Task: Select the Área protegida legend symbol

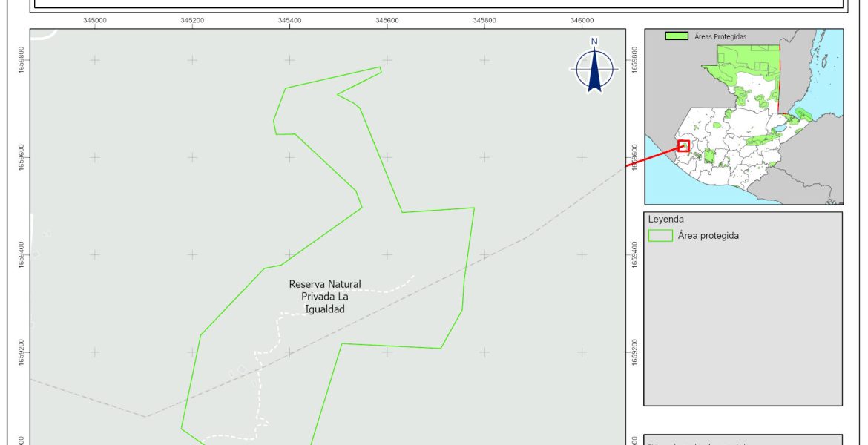Action: pyautogui.click(x=660, y=236)
